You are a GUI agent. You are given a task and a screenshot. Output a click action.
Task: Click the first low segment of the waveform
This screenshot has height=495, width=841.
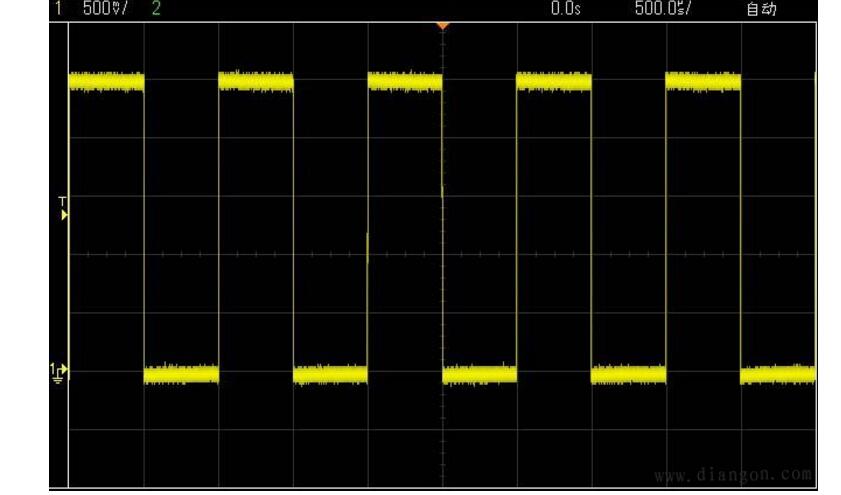pyautogui.click(x=181, y=375)
